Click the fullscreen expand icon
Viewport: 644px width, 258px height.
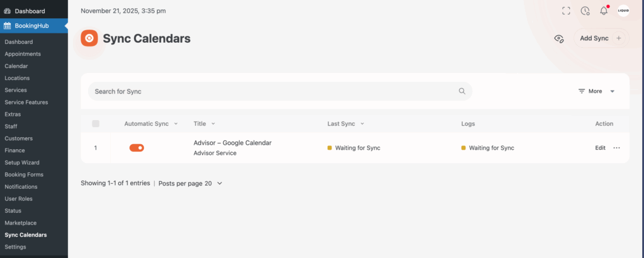[566, 11]
